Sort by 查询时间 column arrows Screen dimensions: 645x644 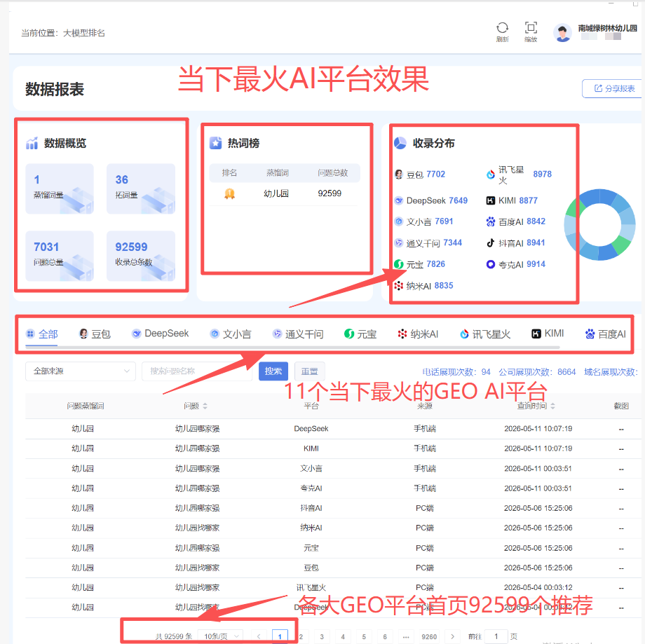coord(552,406)
